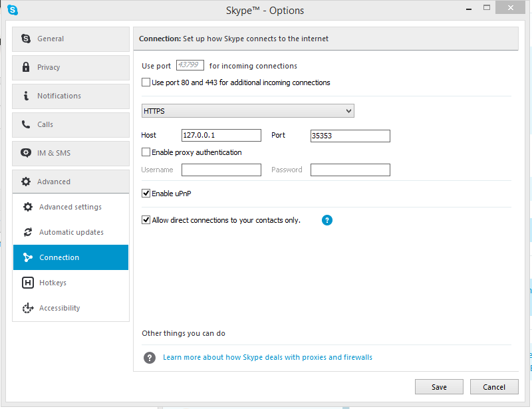This screenshot has width=532, height=409.
Task: Open the HTTPS proxy type dropdown
Action: click(248, 111)
